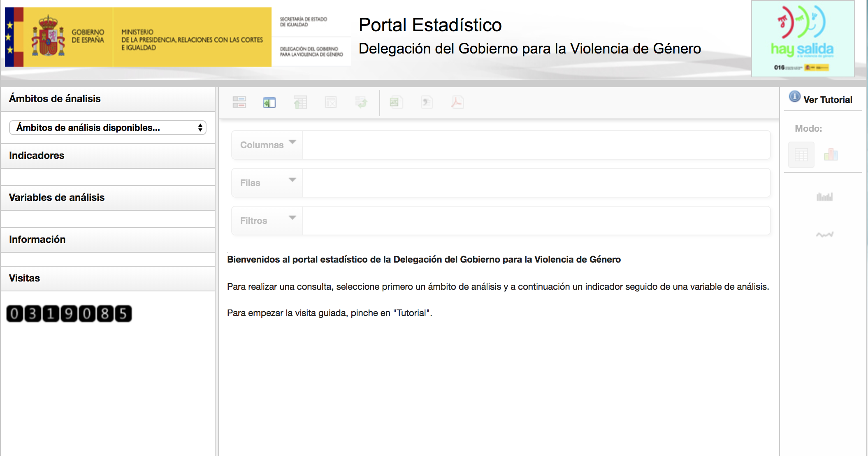Click the hay salida 016 banner
868x456 pixels.
tap(803, 39)
